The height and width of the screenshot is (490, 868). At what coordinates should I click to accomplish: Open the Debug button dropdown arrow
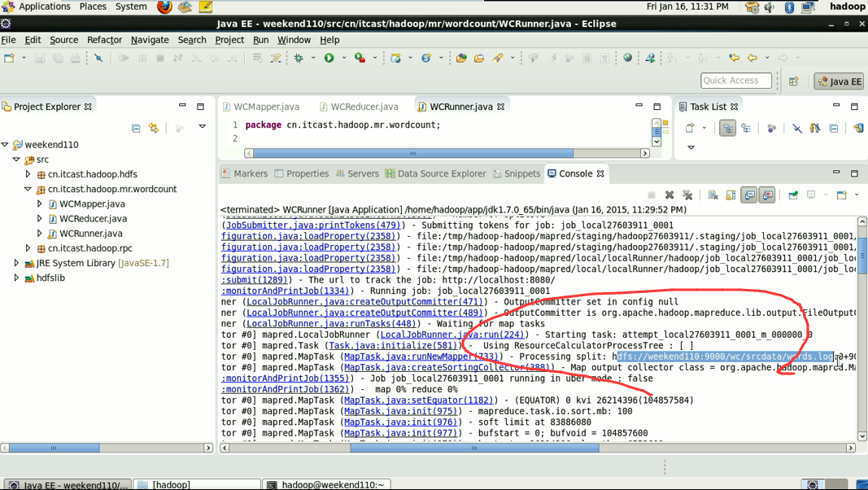(313, 58)
